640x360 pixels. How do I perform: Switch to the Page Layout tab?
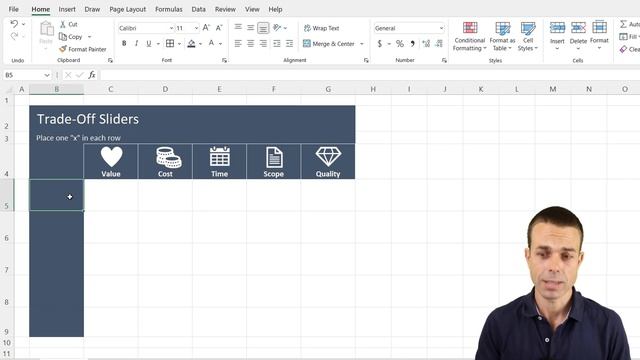(128, 9)
